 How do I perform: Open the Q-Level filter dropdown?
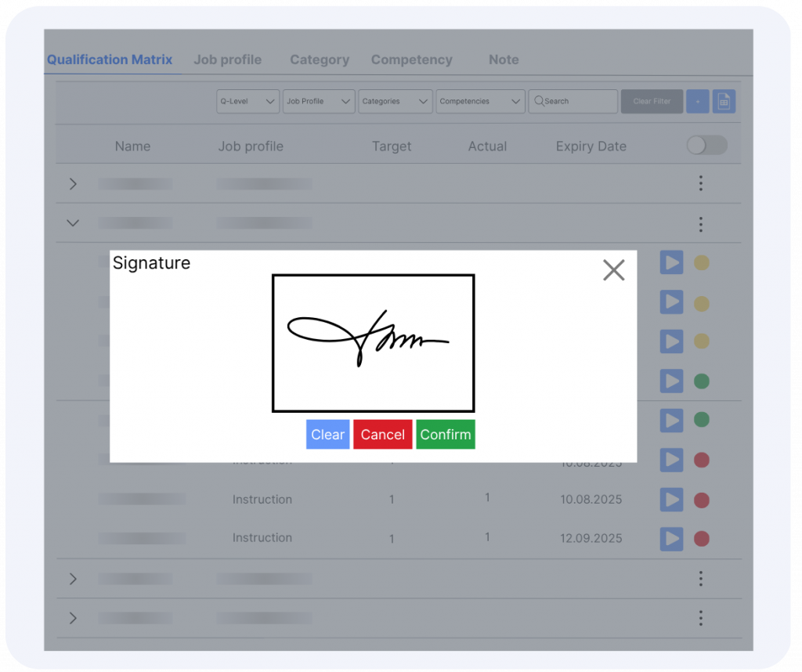[247, 101]
